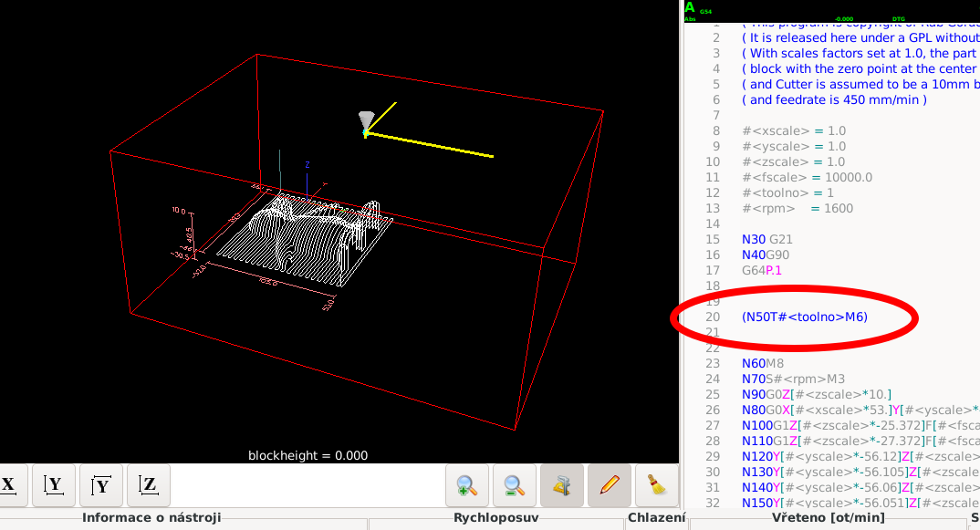Select line 32 starting with N150Y
This screenshot has height=530, width=980.
click(860, 503)
